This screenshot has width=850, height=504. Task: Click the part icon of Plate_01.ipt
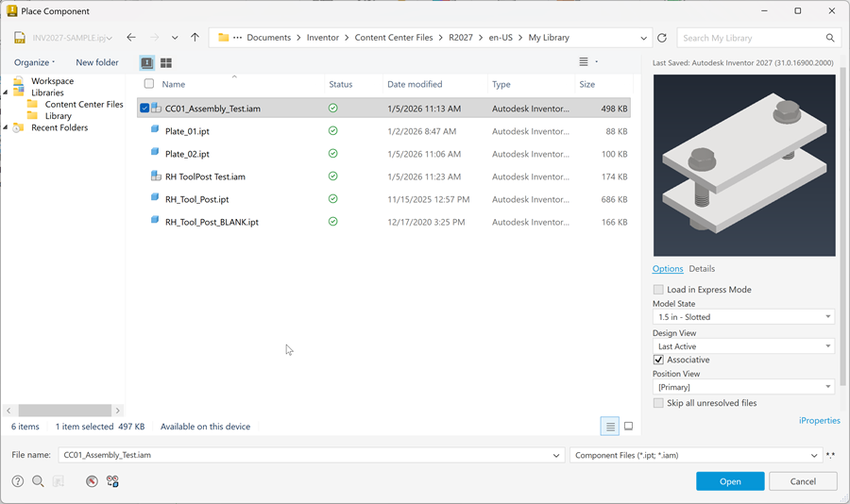click(155, 129)
